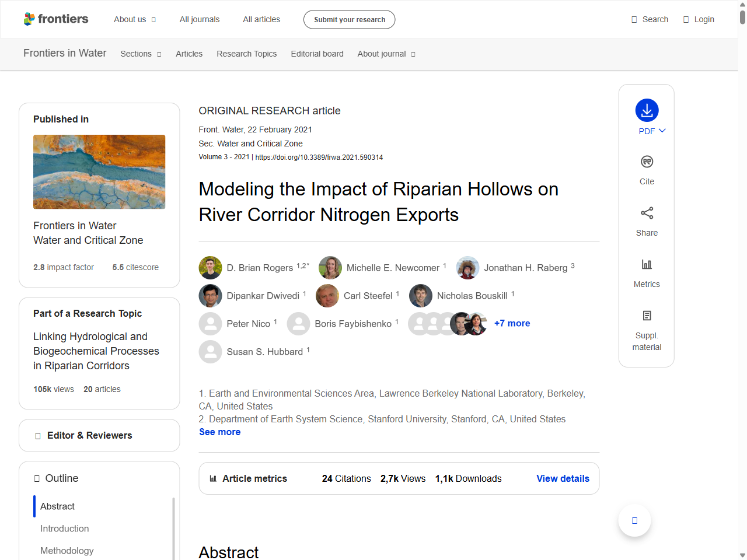Click the Outline panel icon
This screenshot has width=747, height=560.
tap(37, 478)
